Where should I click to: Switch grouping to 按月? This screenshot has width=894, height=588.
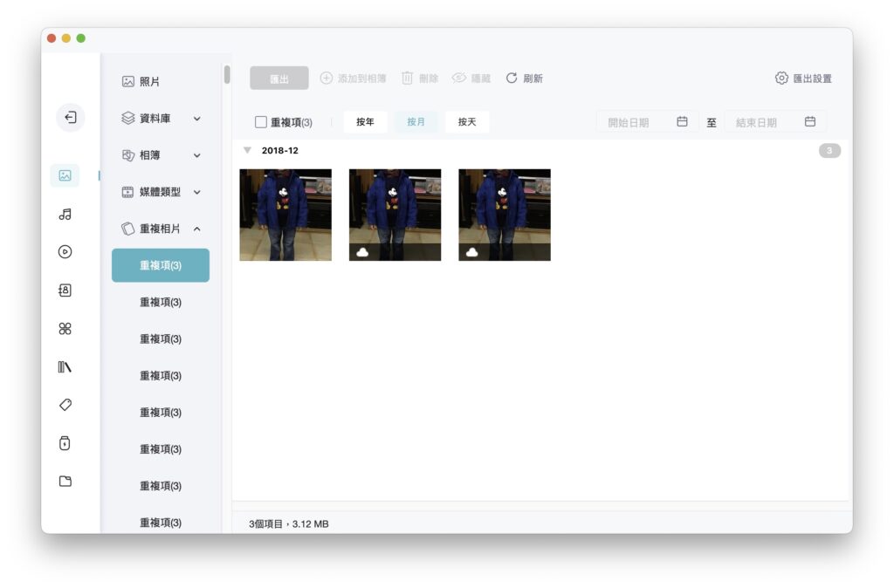(x=416, y=122)
